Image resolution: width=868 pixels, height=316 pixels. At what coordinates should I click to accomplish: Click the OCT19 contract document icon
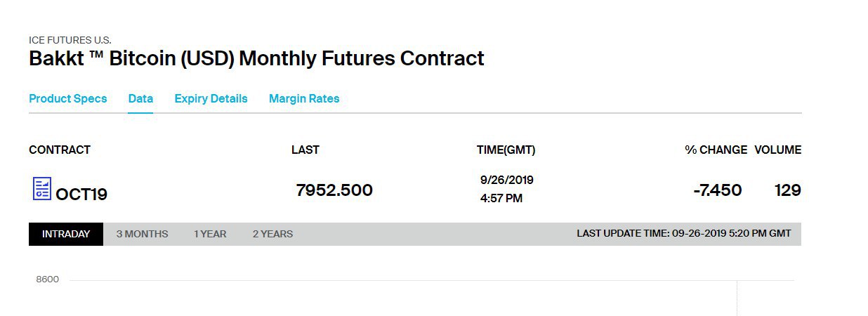coord(42,189)
